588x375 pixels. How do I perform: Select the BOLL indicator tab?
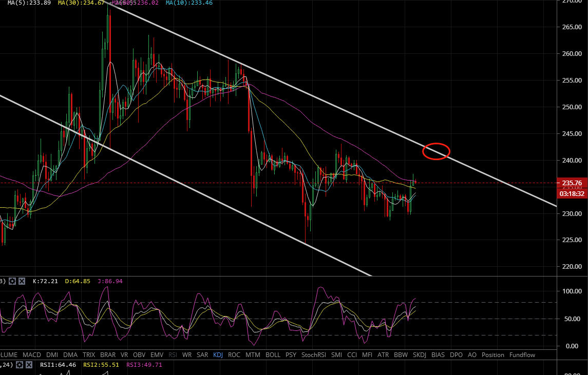(273, 354)
